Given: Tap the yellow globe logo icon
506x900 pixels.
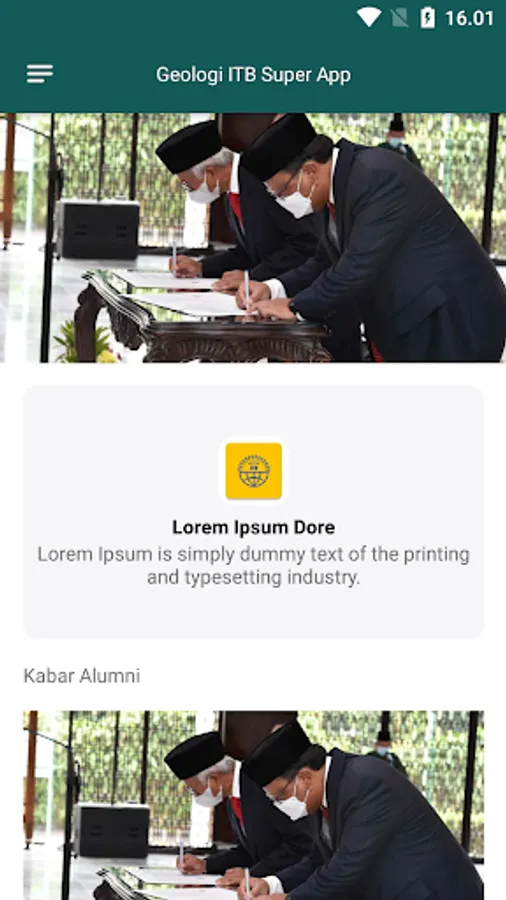Looking at the screenshot, I should (254, 471).
